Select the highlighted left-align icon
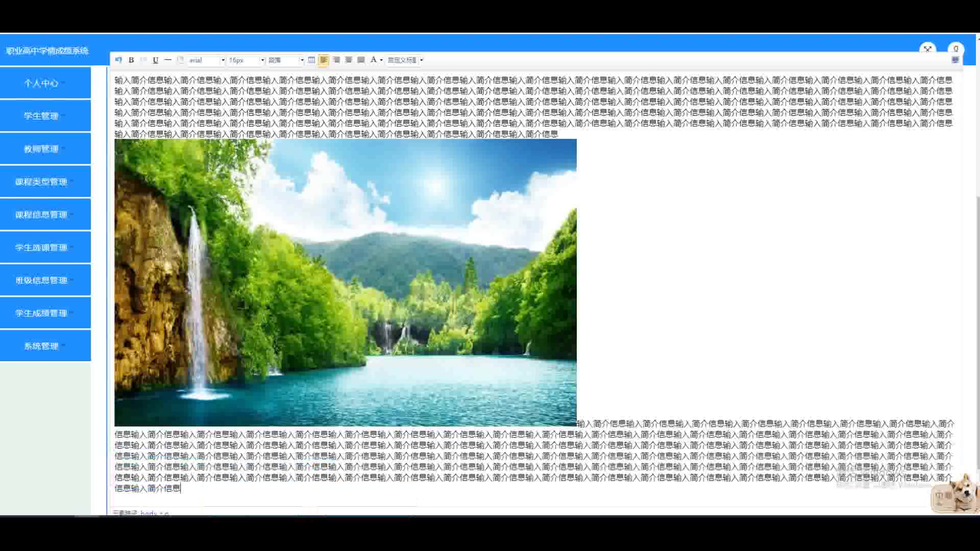Image resolution: width=980 pixels, height=551 pixels. 324,60
